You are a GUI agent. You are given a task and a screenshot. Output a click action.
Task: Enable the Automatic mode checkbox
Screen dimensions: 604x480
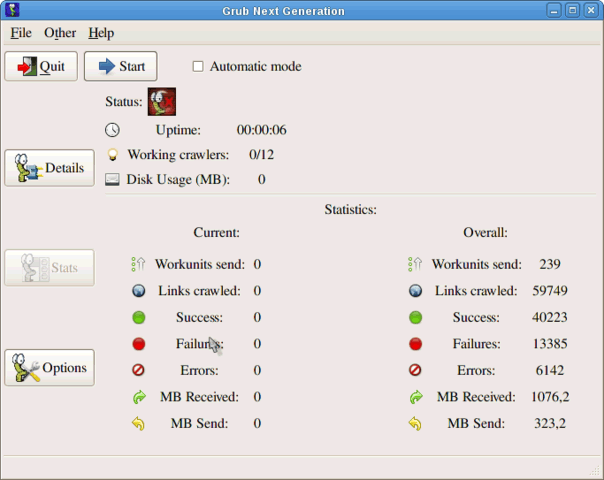pos(198,66)
